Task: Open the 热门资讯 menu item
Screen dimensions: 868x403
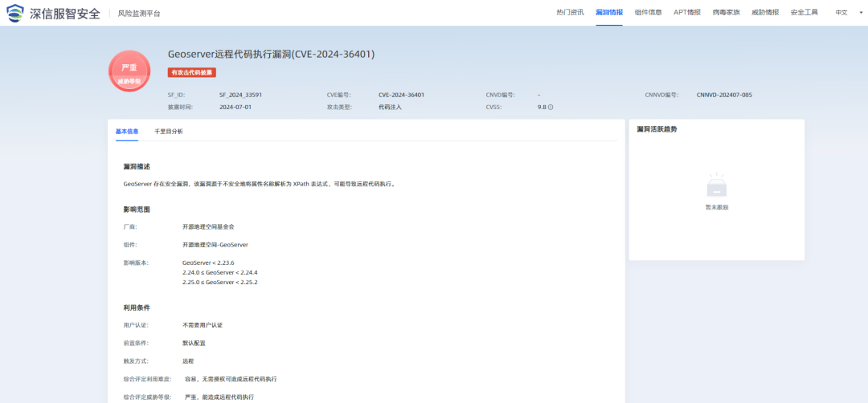Action: point(570,12)
